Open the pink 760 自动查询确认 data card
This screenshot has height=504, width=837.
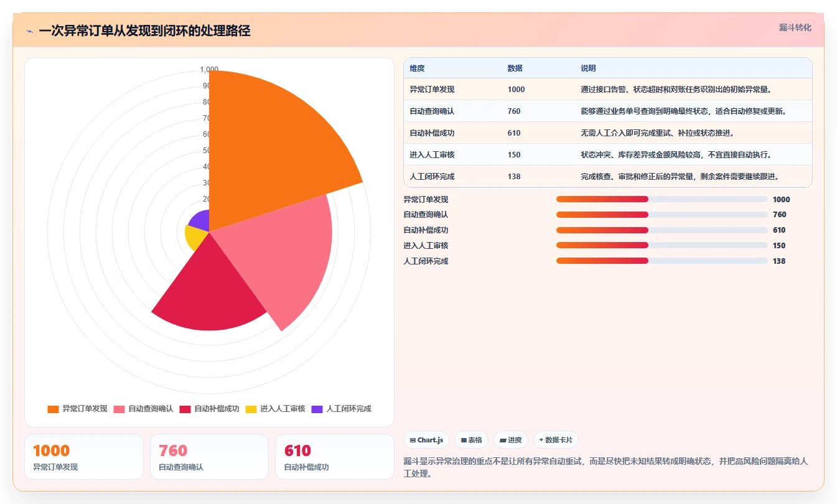(x=209, y=457)
